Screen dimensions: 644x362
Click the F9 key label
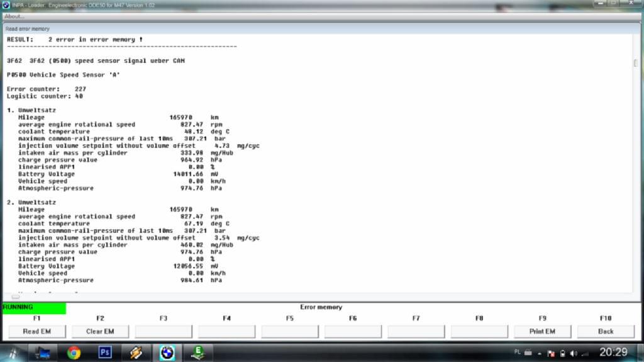click(x=543, y=319)
